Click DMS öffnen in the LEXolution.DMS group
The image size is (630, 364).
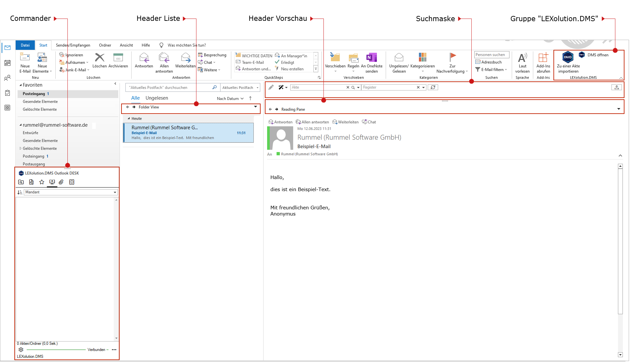(594, 55)
